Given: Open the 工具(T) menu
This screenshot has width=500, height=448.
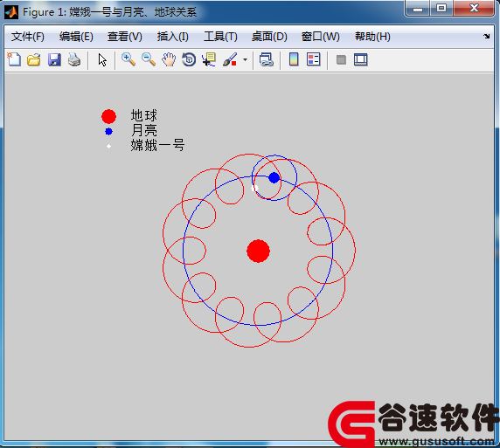Looking at the screenshot, I should click(220, 37).
